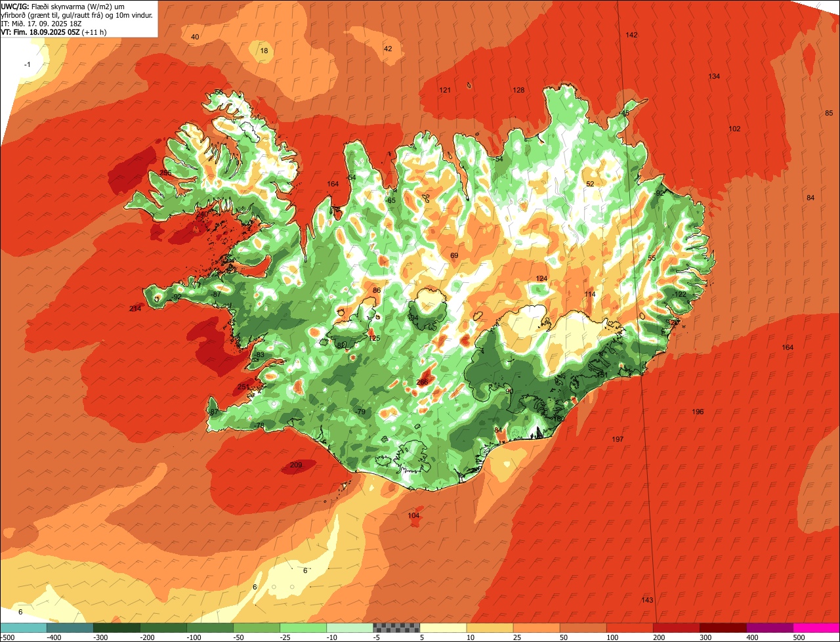Click the flux value 196 on the map
840x642 pixels.
698,412
